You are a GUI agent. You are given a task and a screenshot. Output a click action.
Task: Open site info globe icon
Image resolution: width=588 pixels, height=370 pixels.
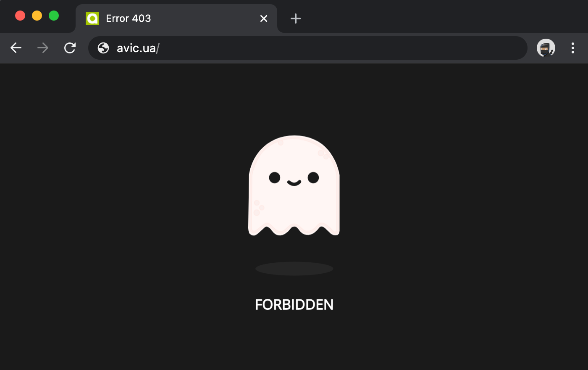coord(103,48)
